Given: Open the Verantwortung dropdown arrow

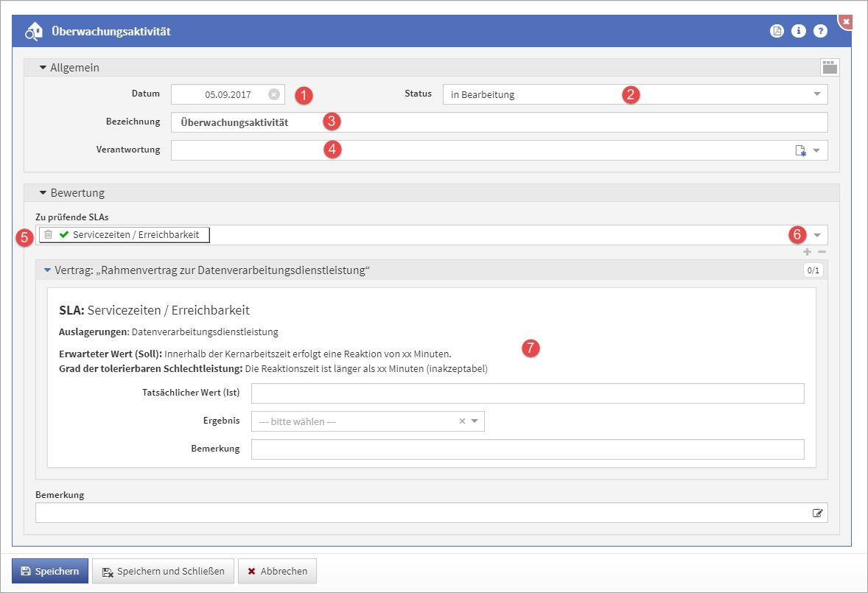Looking at the screenshot, I should pos(816,150).
